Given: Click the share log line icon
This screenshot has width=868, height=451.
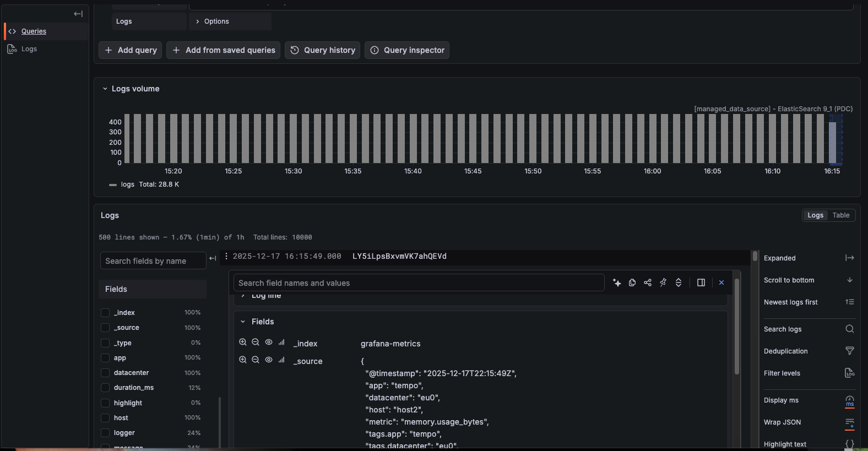Looking at the screenshot, I should [648, 282].
